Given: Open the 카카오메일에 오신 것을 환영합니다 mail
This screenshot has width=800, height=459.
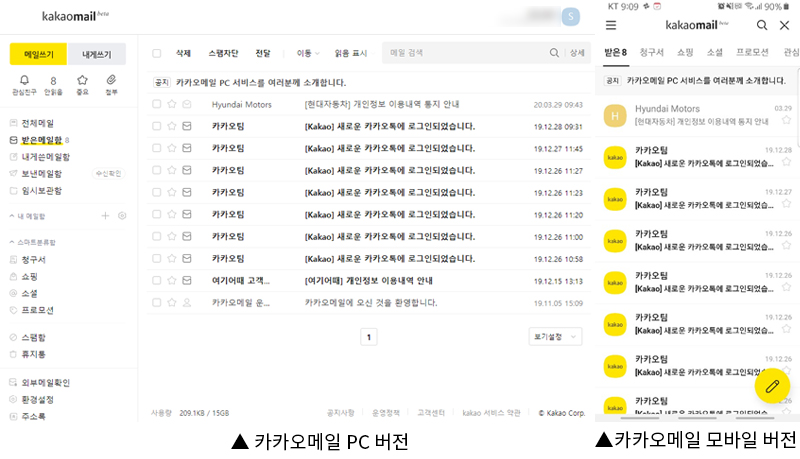Looking at the screenshot, I should (371, 302).
